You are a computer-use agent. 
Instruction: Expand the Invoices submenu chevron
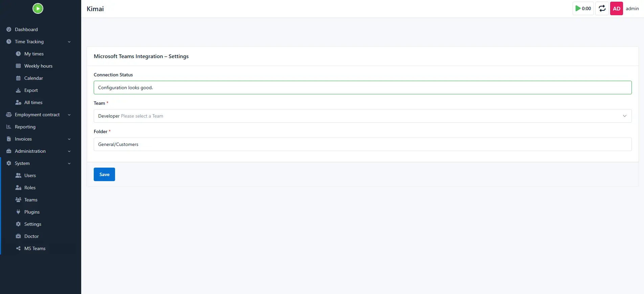pos(69,139)
